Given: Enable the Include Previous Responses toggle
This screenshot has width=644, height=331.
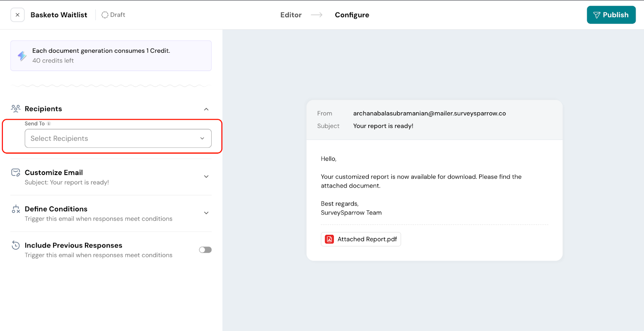Looking at the screenshot, I should 205,250.
